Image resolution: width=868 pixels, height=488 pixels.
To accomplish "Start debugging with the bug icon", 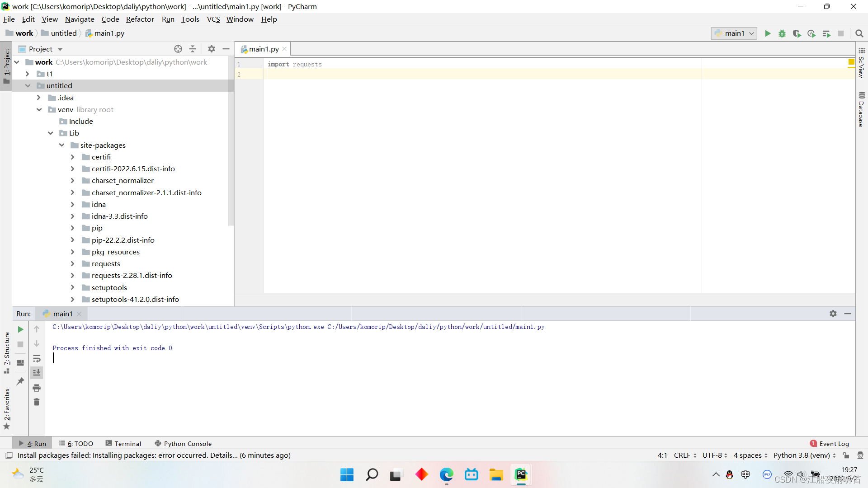I will pyautogui.click(x=782, y=33).
